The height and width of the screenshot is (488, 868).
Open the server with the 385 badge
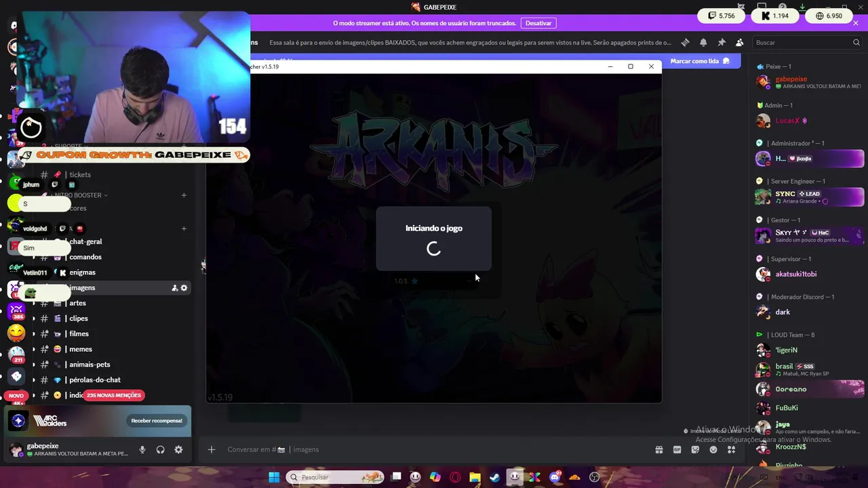point(16,310)
